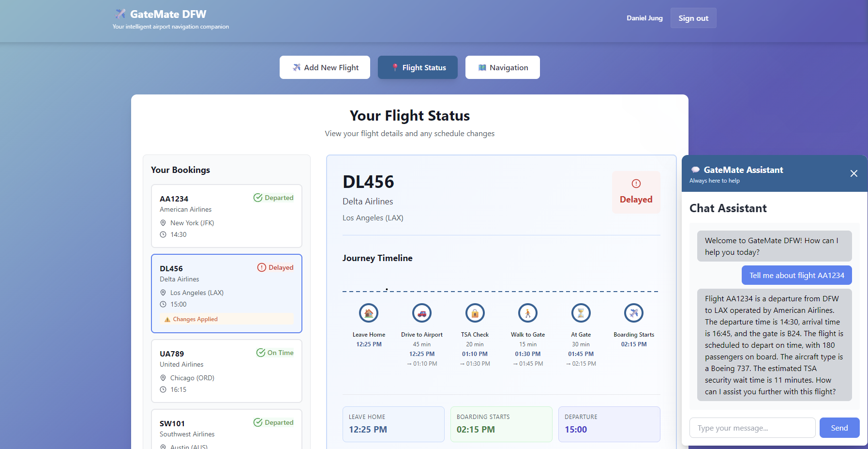Click the marker dot on the journey timeline
The height and width of the screenshot is (449, 868).
pyautogui.click(x=387, y=289)
